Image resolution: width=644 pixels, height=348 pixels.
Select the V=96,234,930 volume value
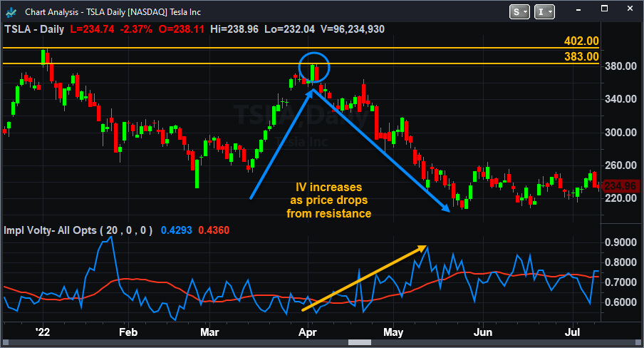click(x=353, y=29)
